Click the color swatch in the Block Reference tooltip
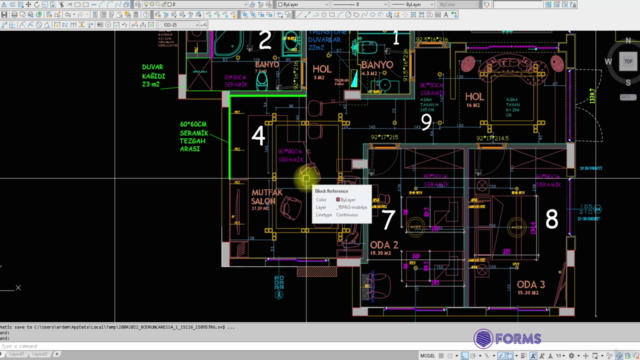 coord(338,200)
